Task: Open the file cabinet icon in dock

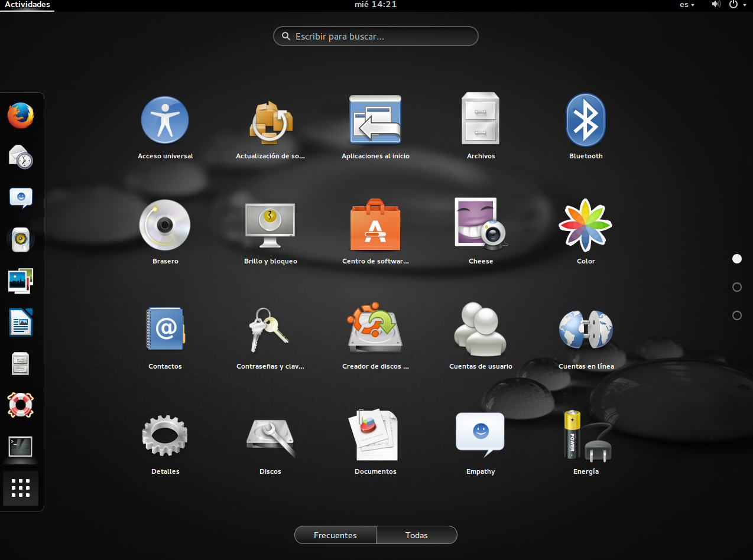Action: (21, 363)
